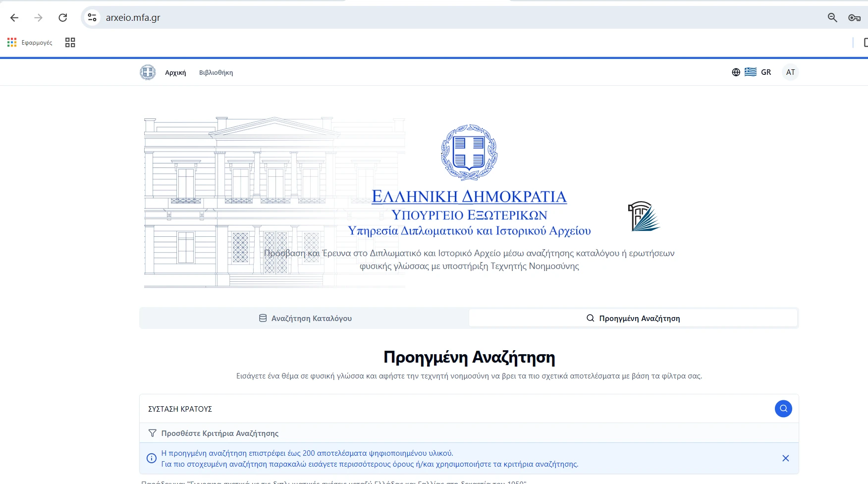Reload the page
The width and height of the screenshot is (868, 484).
tap(63, 18)
